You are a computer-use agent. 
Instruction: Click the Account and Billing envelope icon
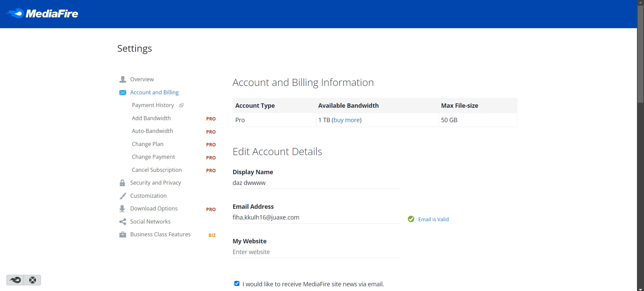123,93
